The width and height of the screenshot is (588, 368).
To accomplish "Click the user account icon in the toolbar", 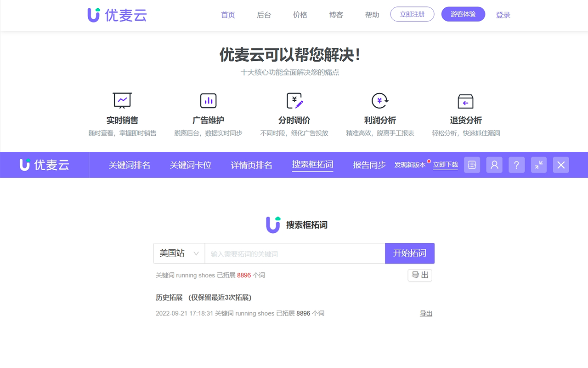I will 494,165.
